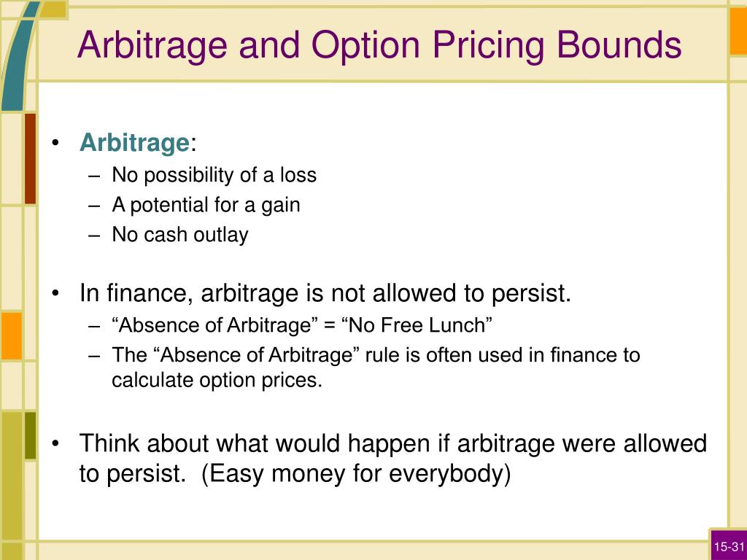
Task: Click the slide number 15-31 badge
Action: pos(729,547)
